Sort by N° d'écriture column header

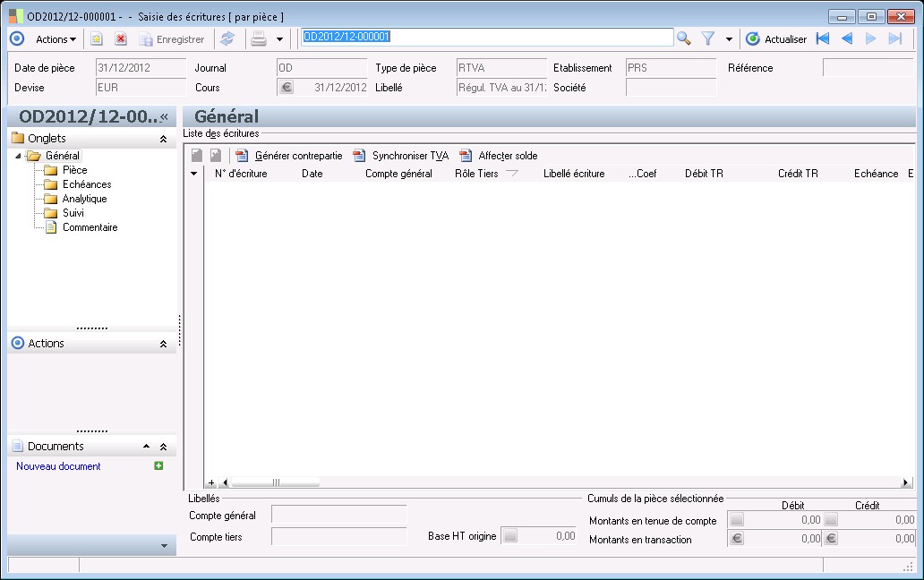(241, 174)
